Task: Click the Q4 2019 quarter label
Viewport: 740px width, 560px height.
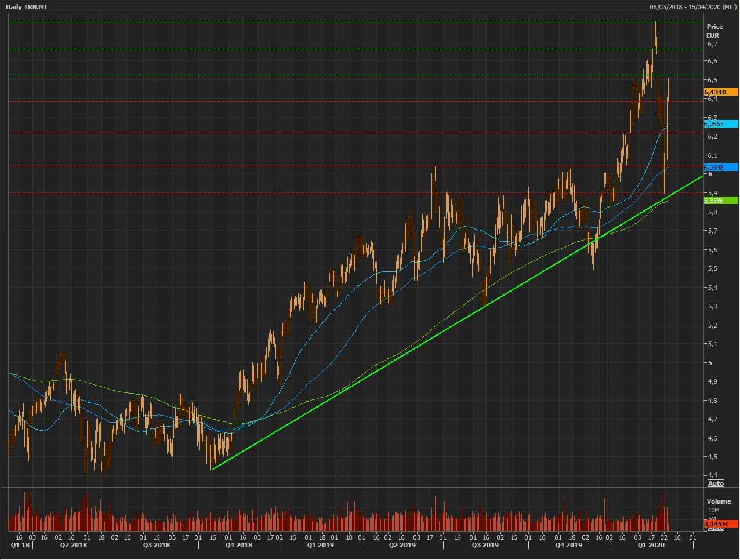Action: click(x=568, y=546)
